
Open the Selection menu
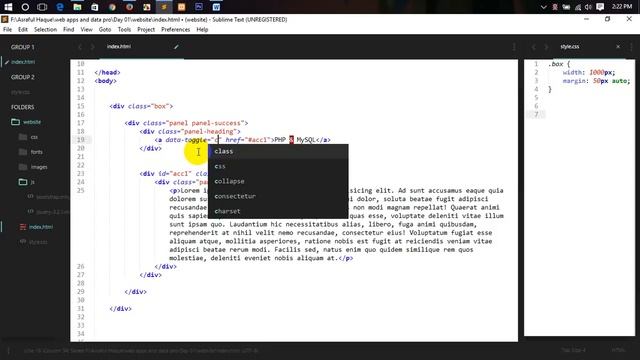pyautogui.click(x=45, y=29)
